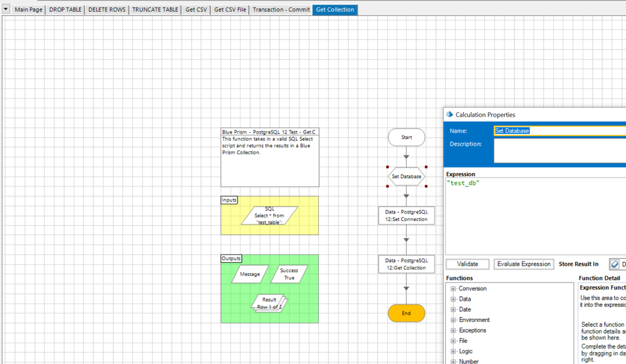Select the SQL data item
The width and height of the screenshot is (626, 364).
(269, 216)
